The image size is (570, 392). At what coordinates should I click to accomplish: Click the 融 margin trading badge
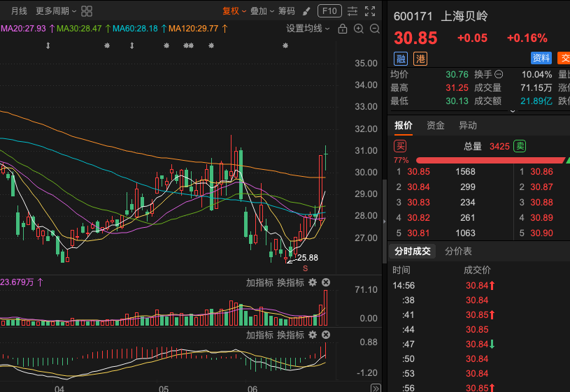click(x=401, y=59)
